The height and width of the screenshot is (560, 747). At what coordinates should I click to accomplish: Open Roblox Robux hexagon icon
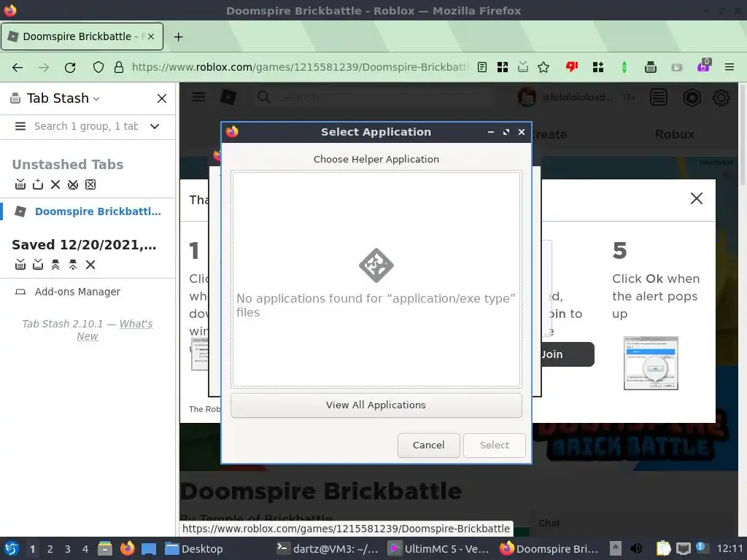(692, 98)
